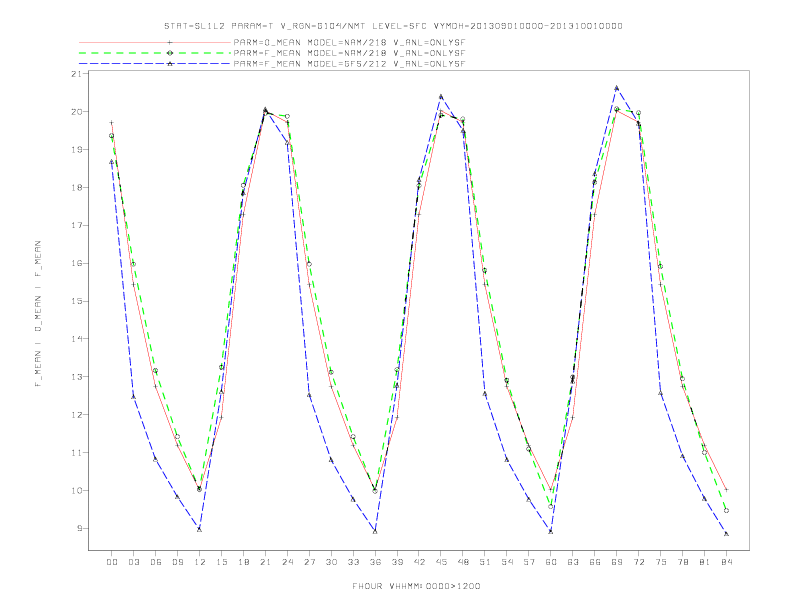Click the red O_MEAN plus data point at hour 00

pyautogui.click(x=112, y=123)
